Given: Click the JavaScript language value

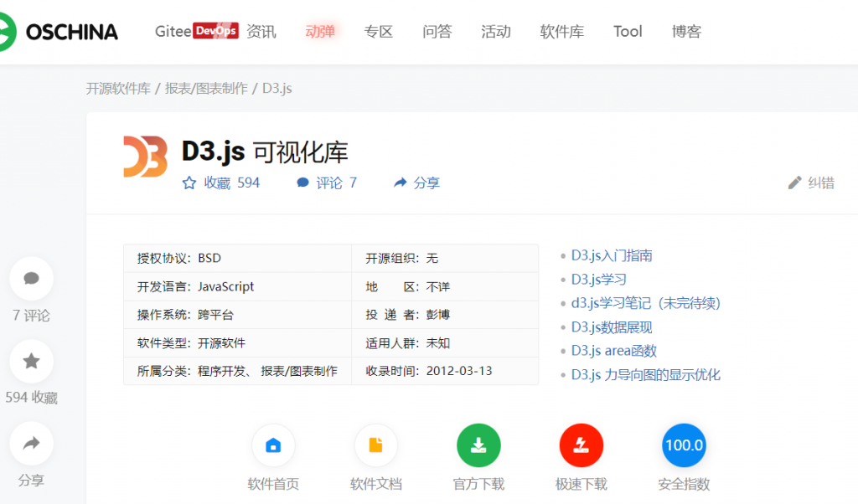Looking at the screenshot, I should click(226, 286).
